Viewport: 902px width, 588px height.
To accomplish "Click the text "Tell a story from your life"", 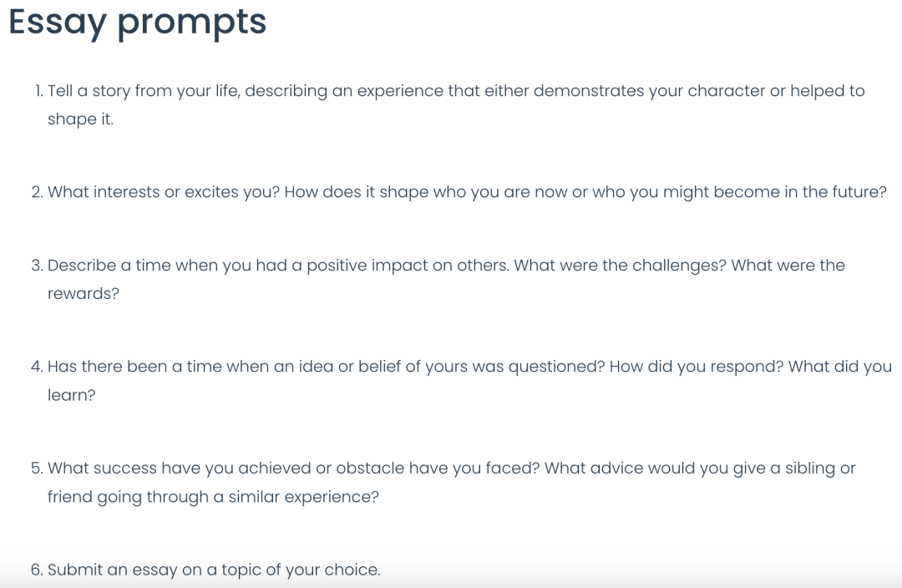I will click(144, 91).
